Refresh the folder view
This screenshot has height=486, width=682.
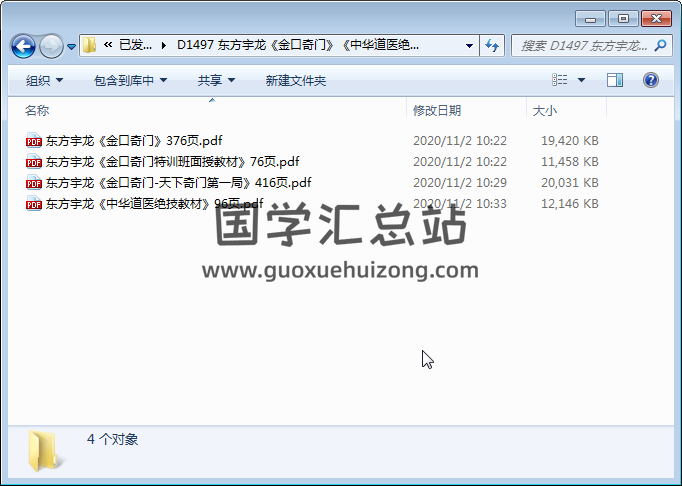click(492, 46)
